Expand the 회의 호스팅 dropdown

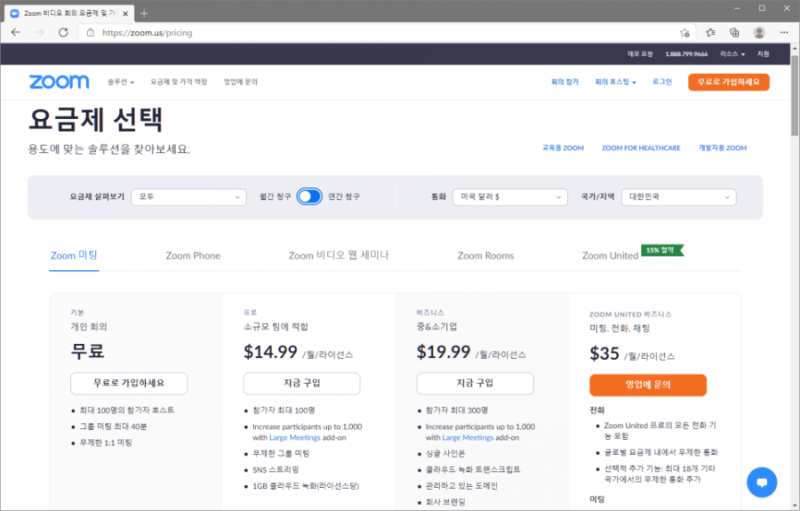(x=615, y=82)
